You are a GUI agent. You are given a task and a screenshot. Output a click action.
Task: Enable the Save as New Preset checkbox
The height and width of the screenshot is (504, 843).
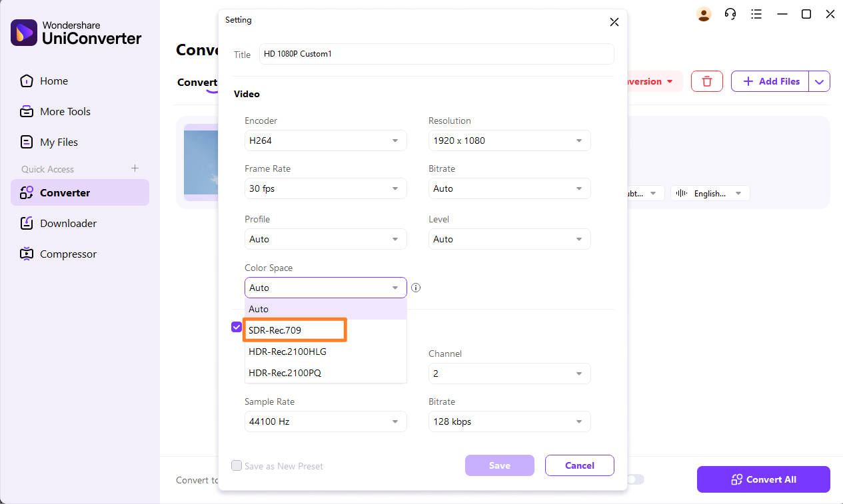(237, 465)
